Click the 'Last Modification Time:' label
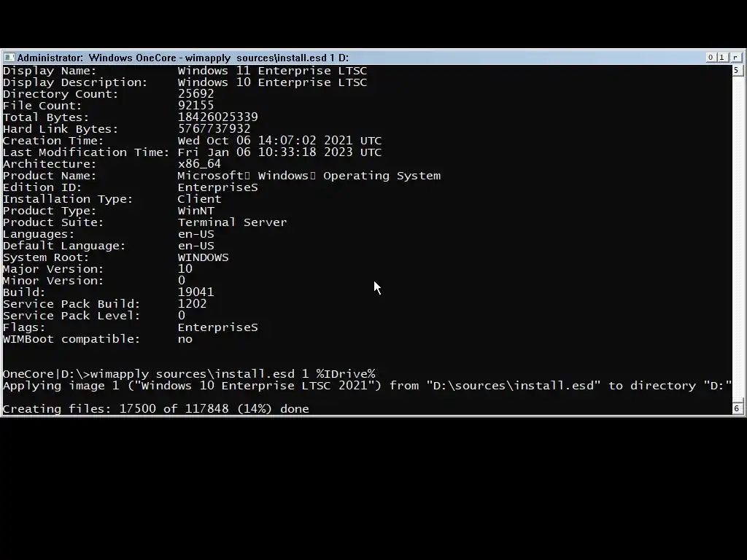This screenshot has width=747, height=560. tap(86, 152)
